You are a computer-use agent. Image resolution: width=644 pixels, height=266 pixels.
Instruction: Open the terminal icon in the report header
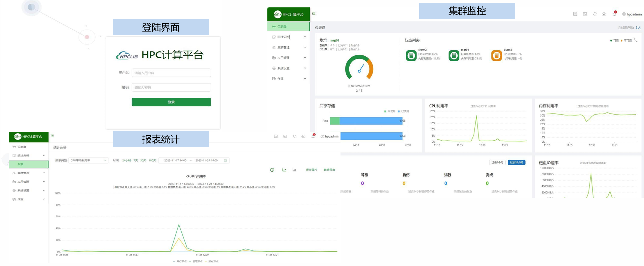[x=285, y=136]
